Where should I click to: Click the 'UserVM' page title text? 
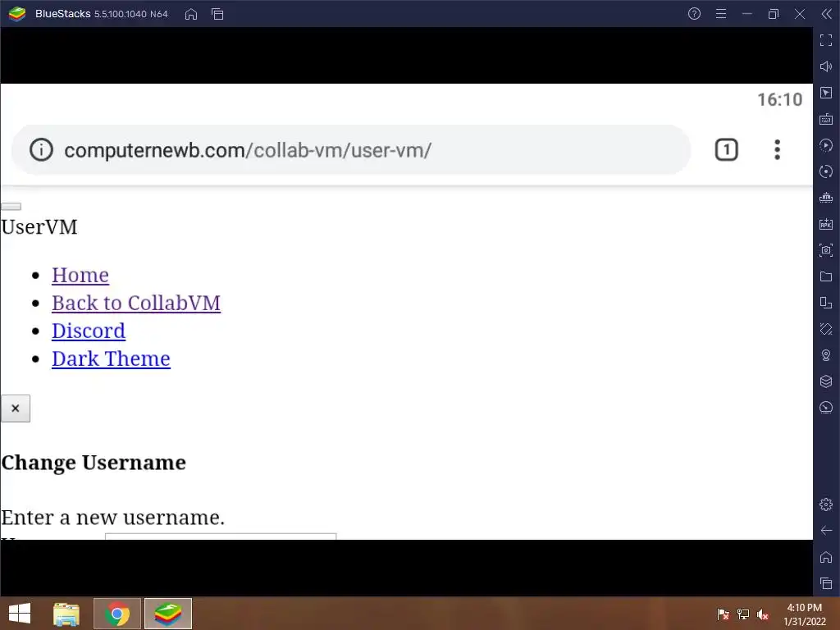(x=39, y=227)
